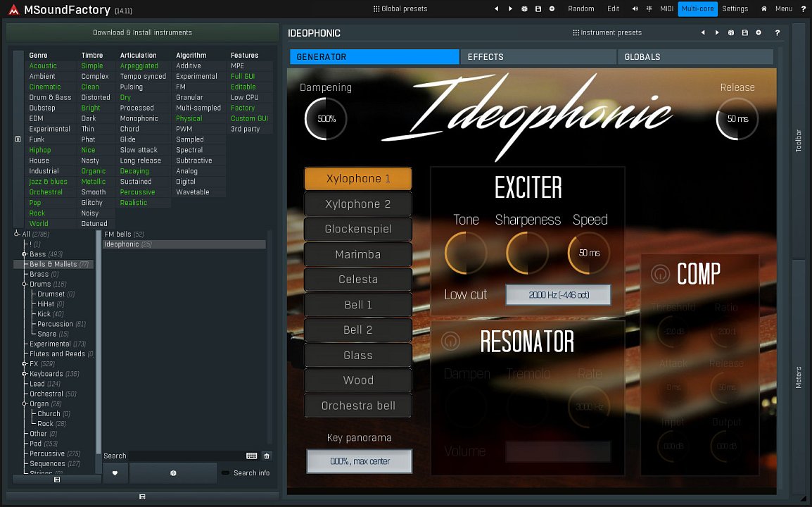Open Ideophonic instrument help icon
Image resolution: width=812 pixels, height=507 pixels.
[778, 32]
